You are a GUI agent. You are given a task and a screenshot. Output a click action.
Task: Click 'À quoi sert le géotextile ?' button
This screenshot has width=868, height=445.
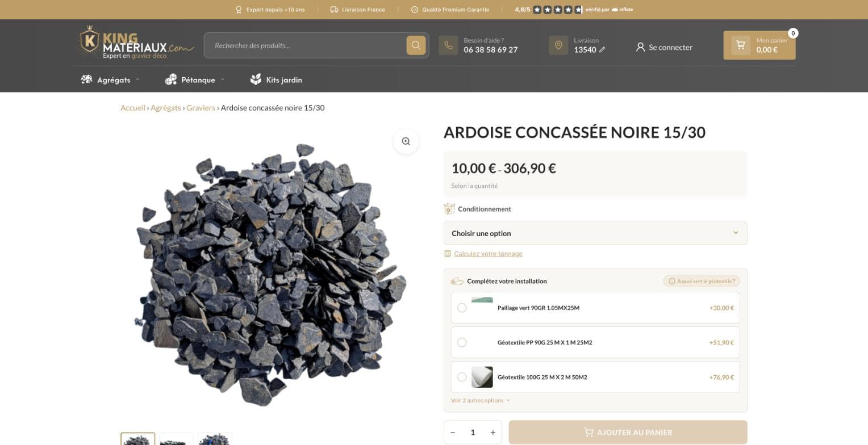[x=703, y=281]
